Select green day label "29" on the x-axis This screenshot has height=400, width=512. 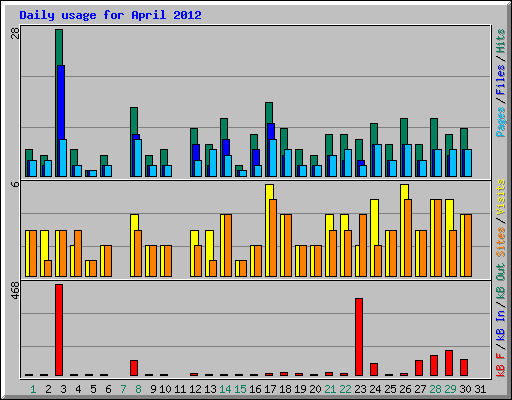pos(450,389)
